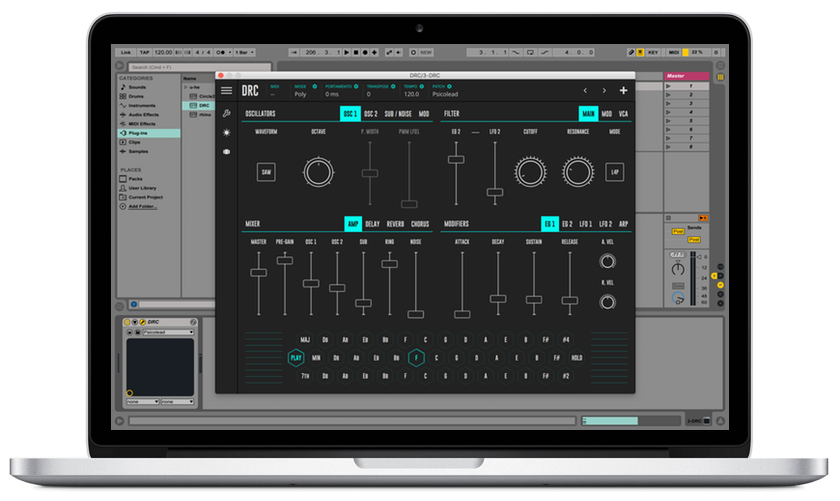Adjust the ATTACK envelope slider
The width and height of the screenshot is (840, 501).
pyautogui.click(x=462, y=315)
